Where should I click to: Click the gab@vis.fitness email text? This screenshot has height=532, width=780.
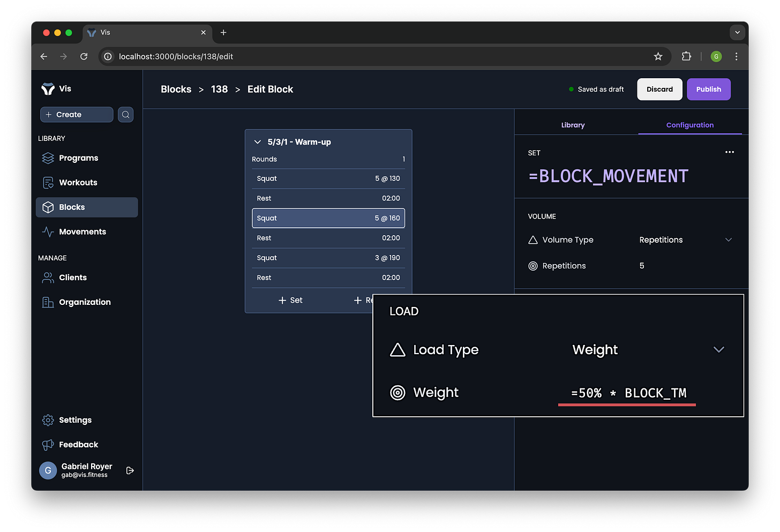[x=84, y=475]
